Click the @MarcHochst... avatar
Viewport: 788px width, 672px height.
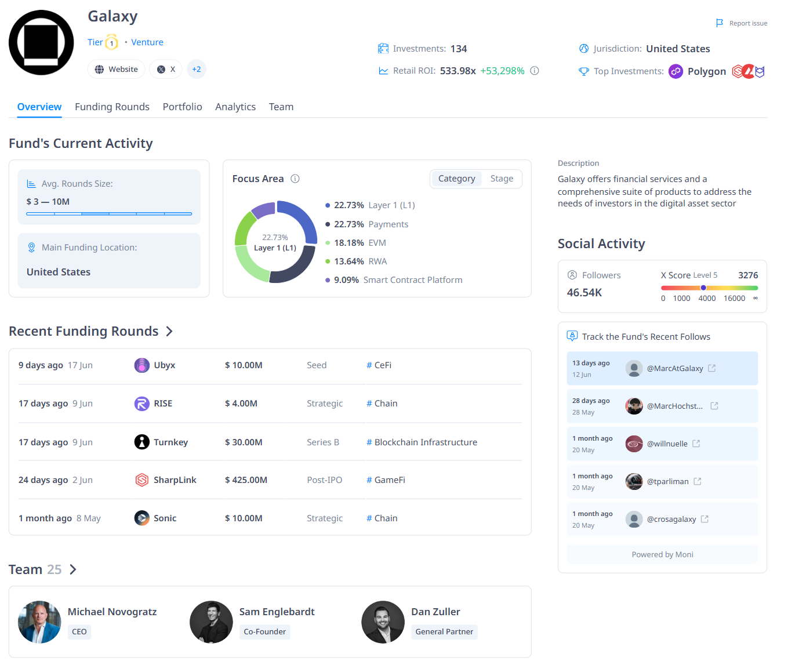(x=634, y=406)
